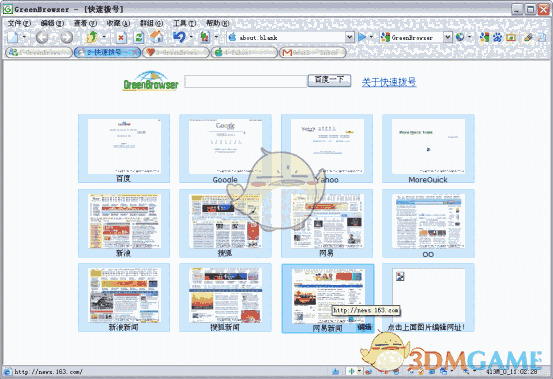This screenshot has width=553, height=379.
Task: Switch to the third tab with heart icon
Action: point(176,52)
